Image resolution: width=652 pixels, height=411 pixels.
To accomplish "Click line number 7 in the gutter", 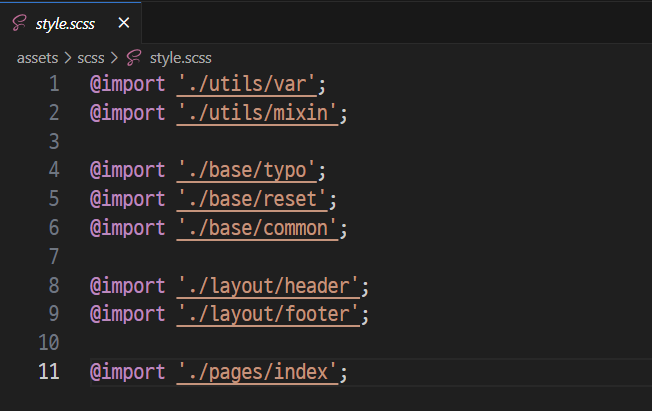I will click(54, 256).
